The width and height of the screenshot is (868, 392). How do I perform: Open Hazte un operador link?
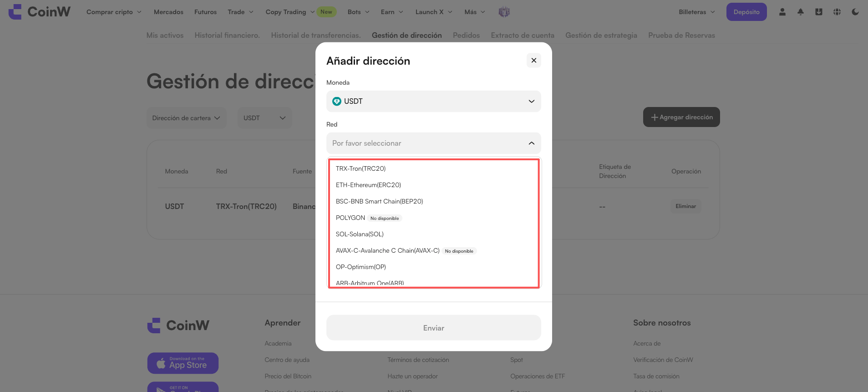coord(413,376)
